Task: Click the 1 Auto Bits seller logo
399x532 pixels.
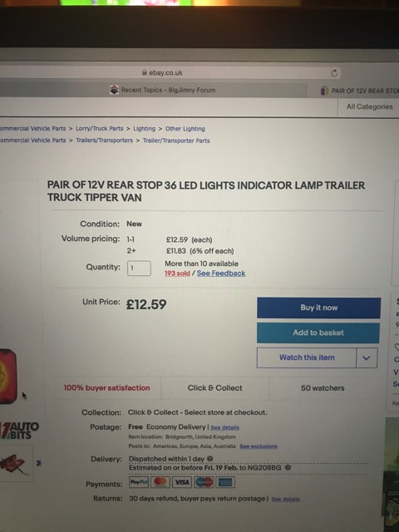Action: 20,431
